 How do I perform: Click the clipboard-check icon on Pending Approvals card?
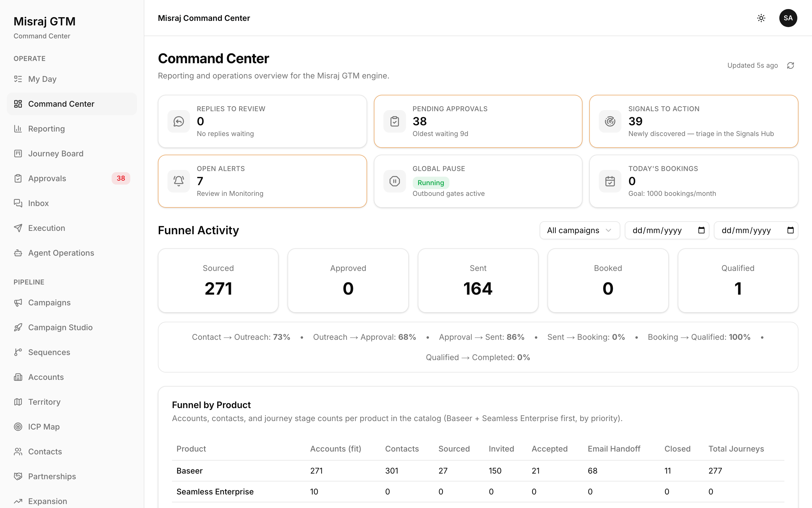[395, 121]
